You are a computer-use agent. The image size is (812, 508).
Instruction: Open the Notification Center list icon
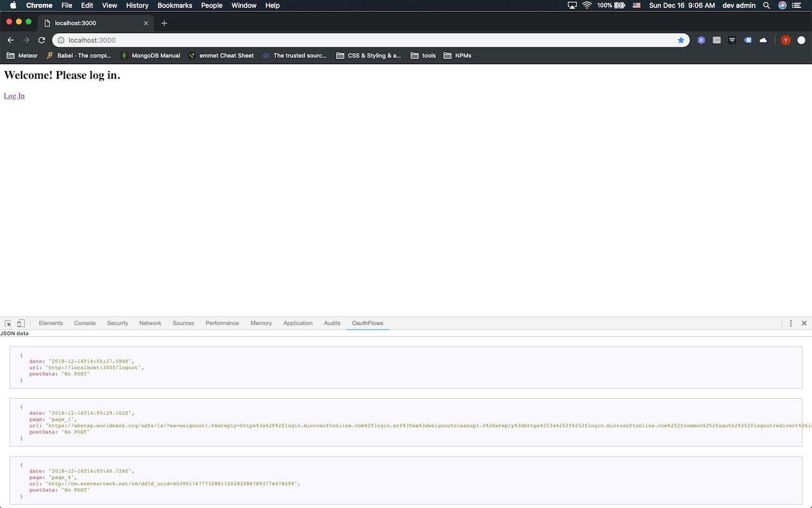tap(797, 5)
